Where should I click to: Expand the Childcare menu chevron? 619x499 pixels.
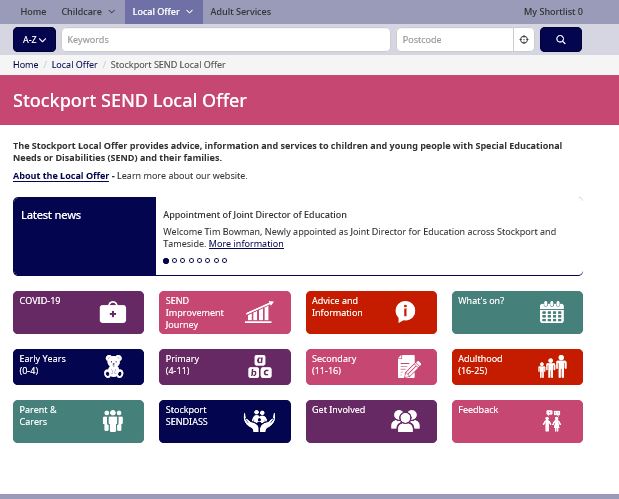(x=112, y=12)
